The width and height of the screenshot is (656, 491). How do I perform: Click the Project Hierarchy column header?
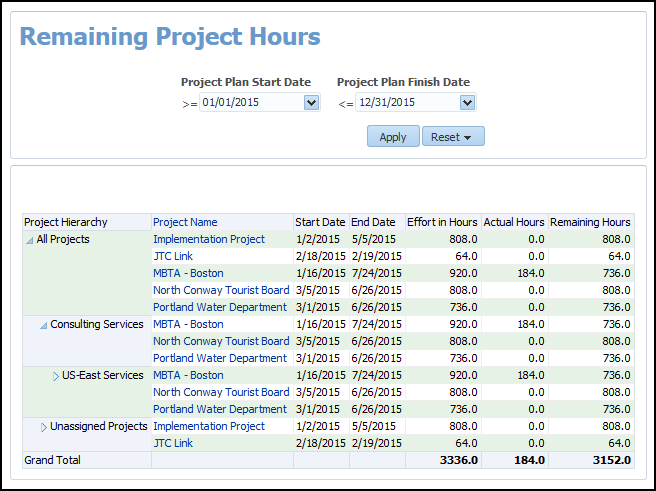[x=66, y=222]
